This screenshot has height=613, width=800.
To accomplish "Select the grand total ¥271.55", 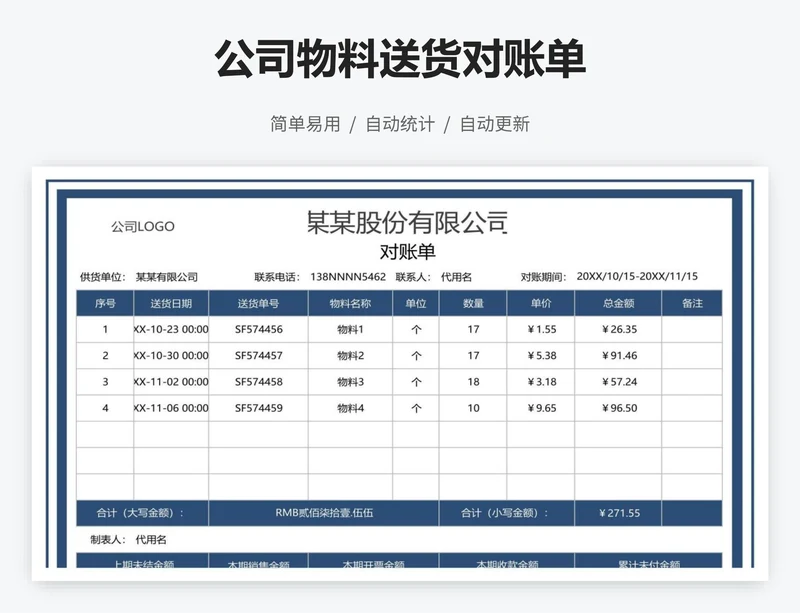I will 618,513.
